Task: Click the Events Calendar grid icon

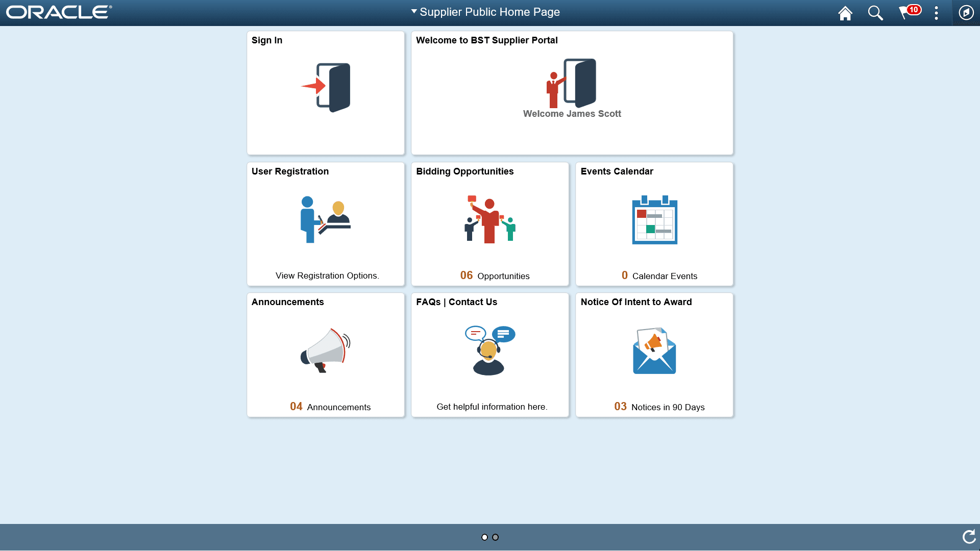Action: pyautogui.click(x=654, y=220)
